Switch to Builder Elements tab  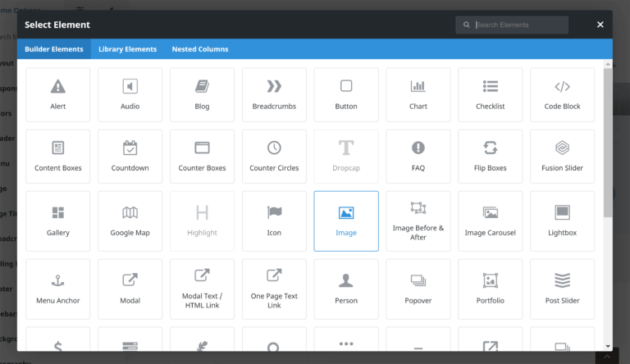click(54, 49)
